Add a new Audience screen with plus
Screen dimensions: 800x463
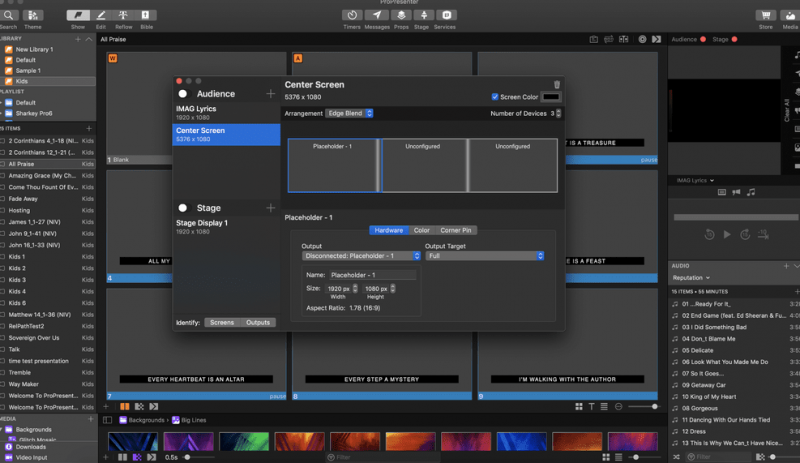270,94
